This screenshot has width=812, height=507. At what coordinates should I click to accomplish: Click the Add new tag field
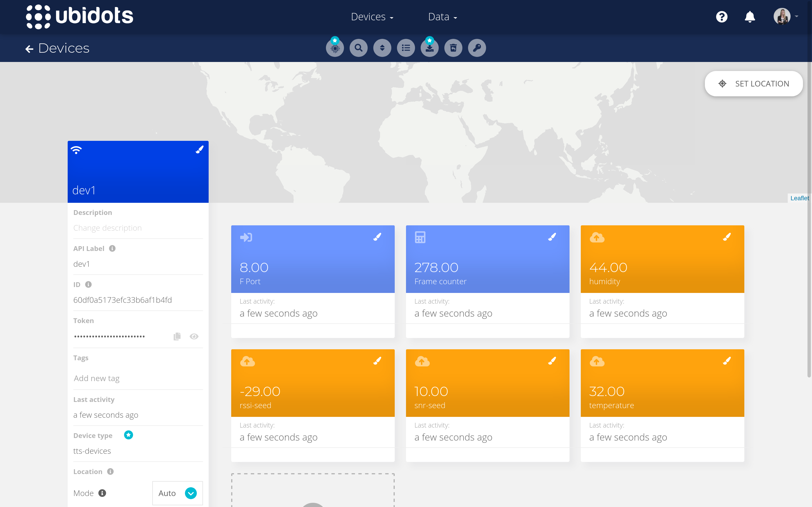(x=97, y=378)
